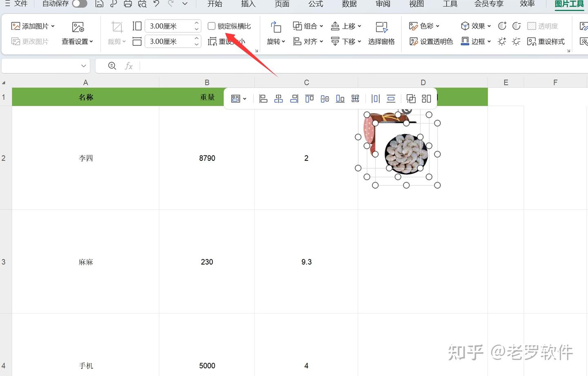
Task: Open the 旋转 rotate dropdown
Action: (x=276, y=41)
